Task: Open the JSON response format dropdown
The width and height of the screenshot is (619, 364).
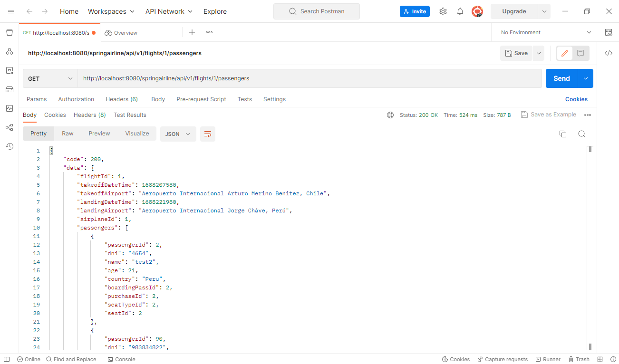Action: 178,134
